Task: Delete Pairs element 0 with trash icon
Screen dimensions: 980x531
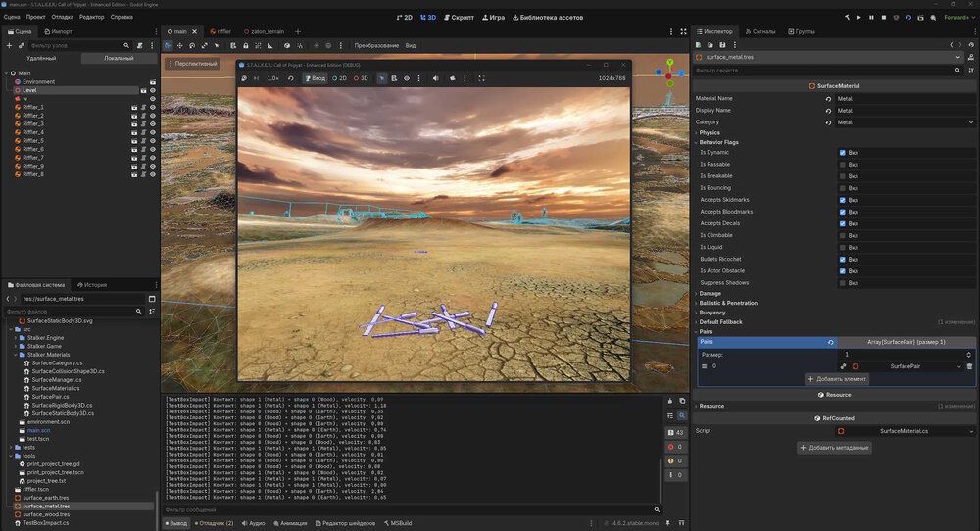Action: [x=969, y=366]
